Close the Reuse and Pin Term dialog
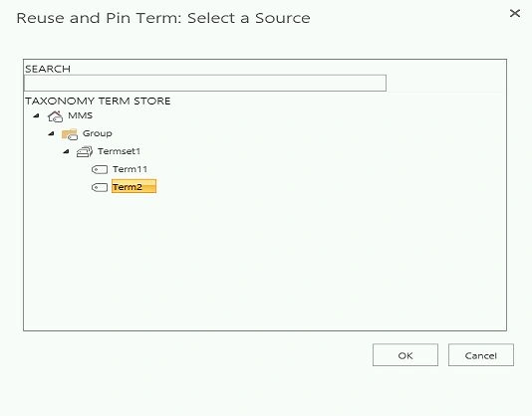The image size is (532, 416). pyautogui.click(x=515, y=13)
